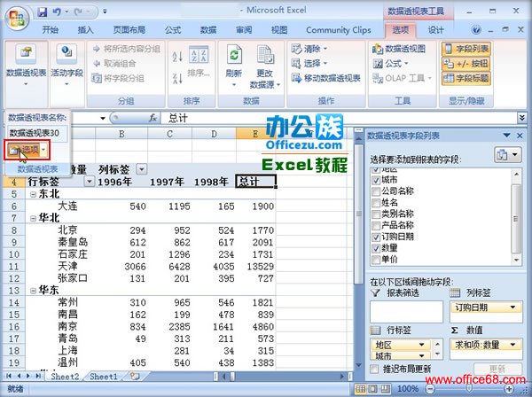Switch to Normal view icon
This screenshot has height=397, width=532.
coord(361,388)
